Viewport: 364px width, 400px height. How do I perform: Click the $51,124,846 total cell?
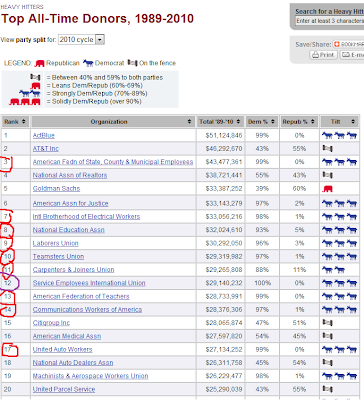[220, 136]
